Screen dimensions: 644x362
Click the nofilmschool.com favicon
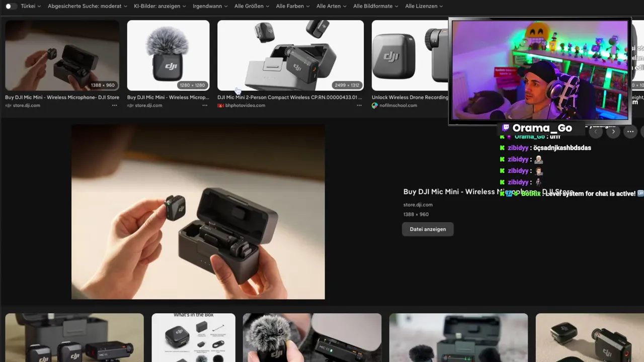tap(375, 106)
